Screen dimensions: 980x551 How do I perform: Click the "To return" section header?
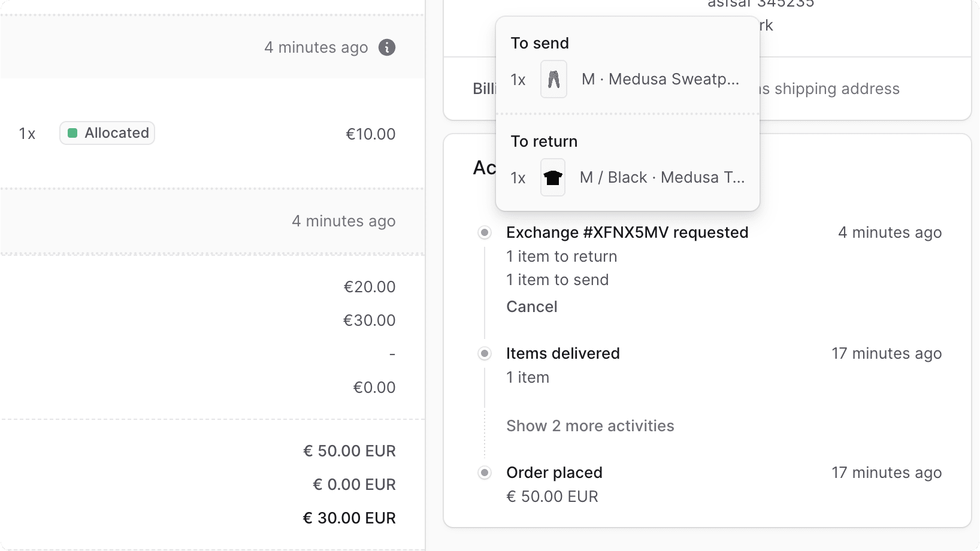point(543,141)
